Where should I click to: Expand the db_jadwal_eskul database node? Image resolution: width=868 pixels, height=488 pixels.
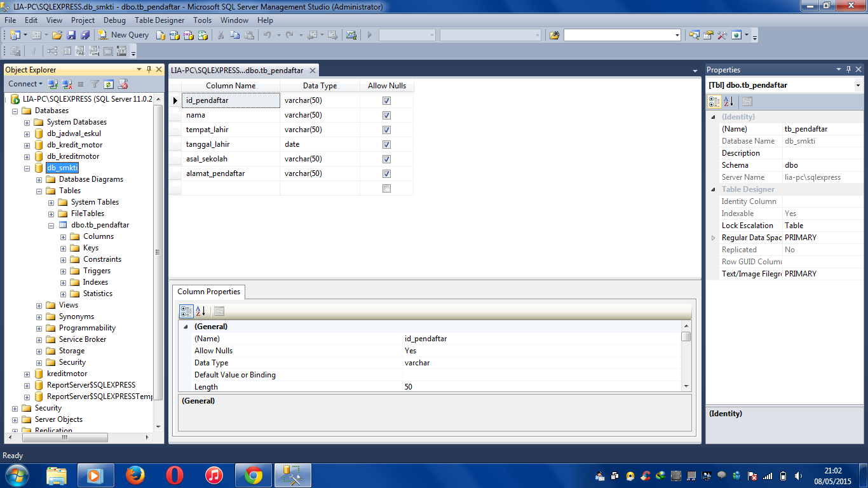coord(27,133)
